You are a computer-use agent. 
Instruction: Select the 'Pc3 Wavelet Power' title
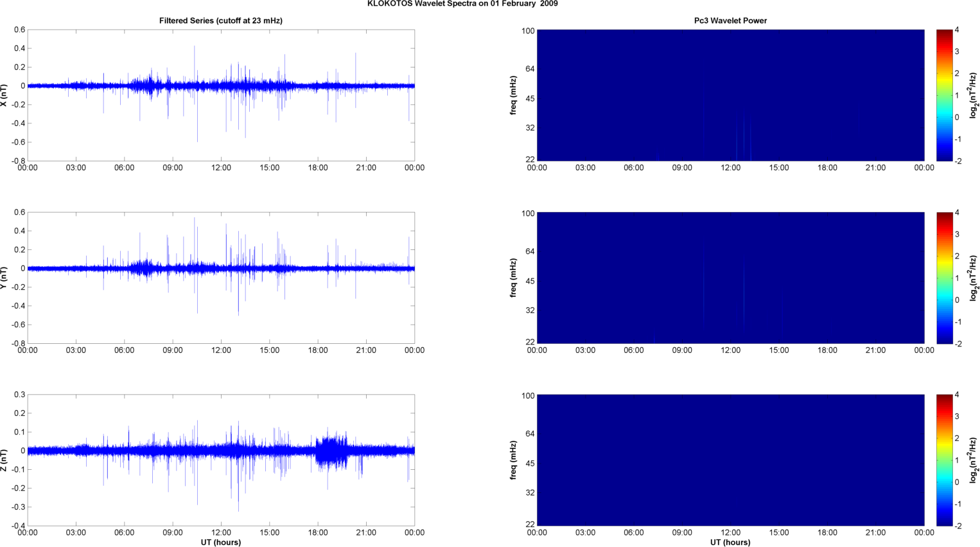click(730, 21)
